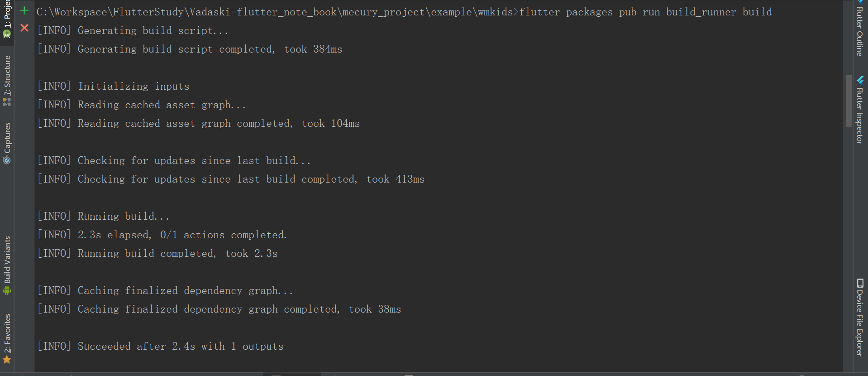Show the 7: Structure panel

pos(7,81)
